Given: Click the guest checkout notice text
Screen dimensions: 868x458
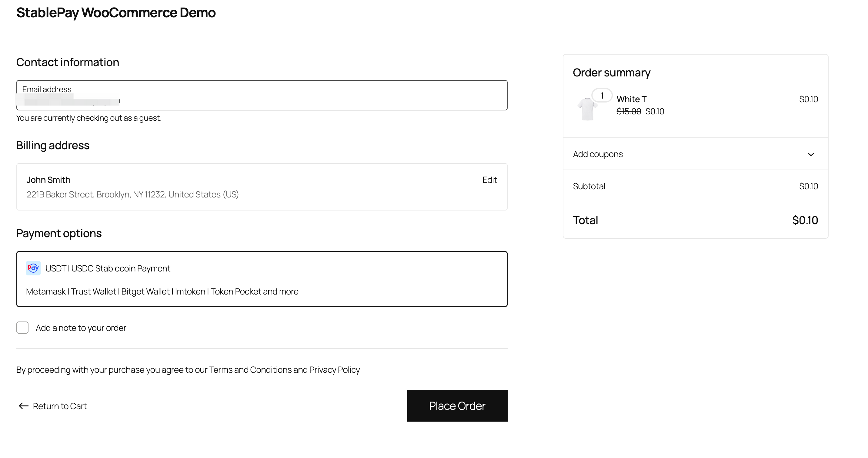Looking at the screenshot, I should (x=88, y=118).
